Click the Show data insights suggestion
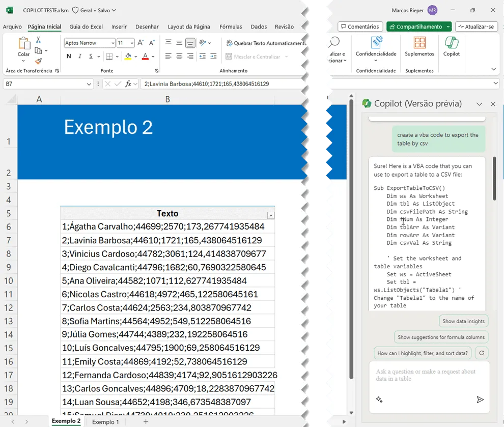 [463, 321]
